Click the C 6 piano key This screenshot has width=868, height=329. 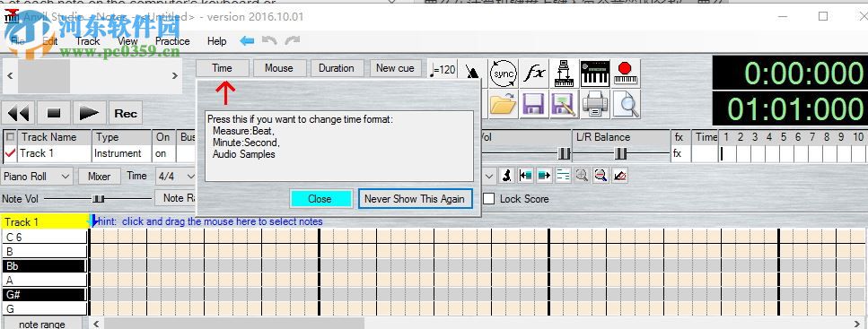coord(44,238)
